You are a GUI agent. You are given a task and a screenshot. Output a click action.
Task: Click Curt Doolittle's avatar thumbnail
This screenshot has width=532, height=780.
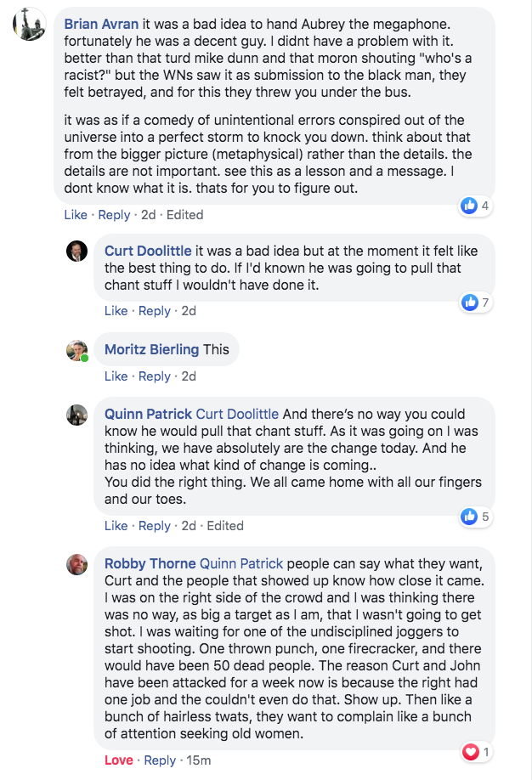(x=77, y=252)
